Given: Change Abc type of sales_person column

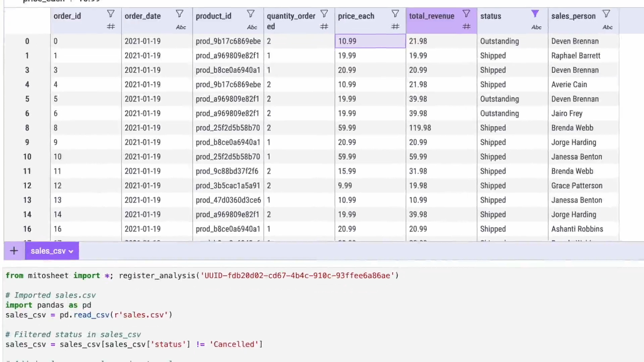Looking at the screenshot, I should coord(607,27).
